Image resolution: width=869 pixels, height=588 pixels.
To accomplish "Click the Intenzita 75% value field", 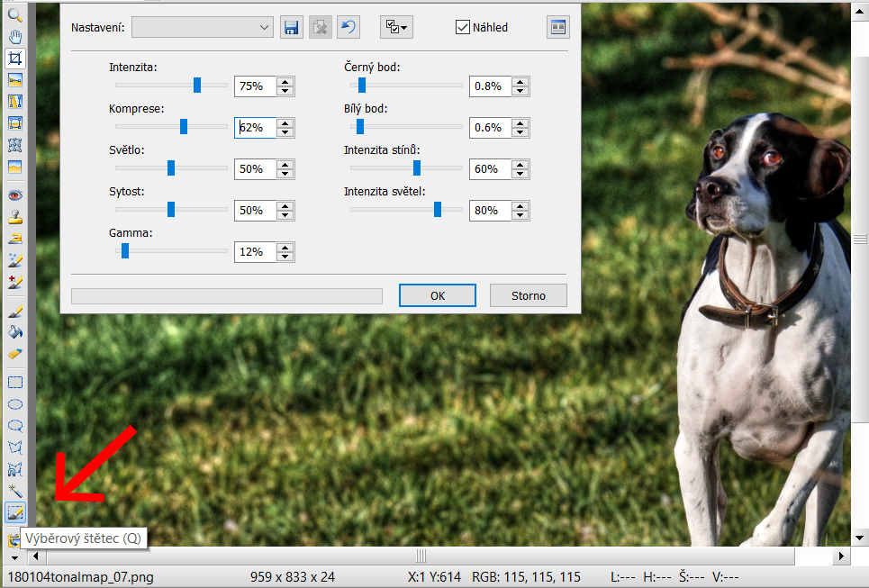I will (x=255, y=86).
